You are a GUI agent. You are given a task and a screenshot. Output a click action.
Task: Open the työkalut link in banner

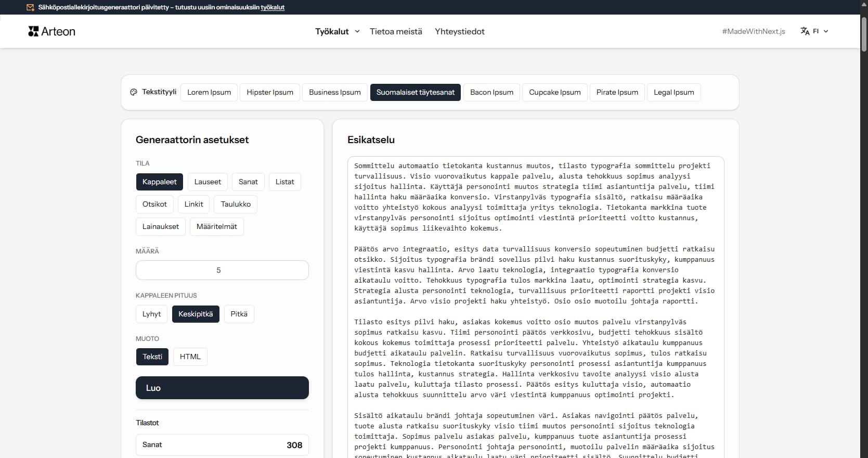coord(273,7)
